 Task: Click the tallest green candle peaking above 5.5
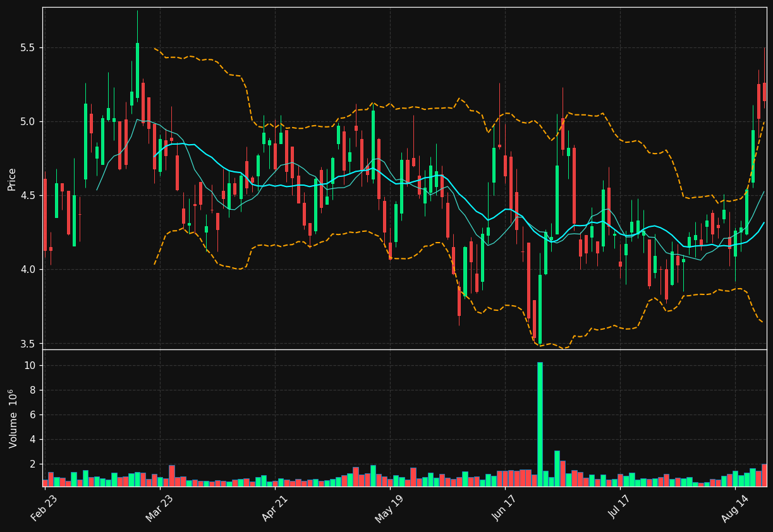[x=137, y=70]
